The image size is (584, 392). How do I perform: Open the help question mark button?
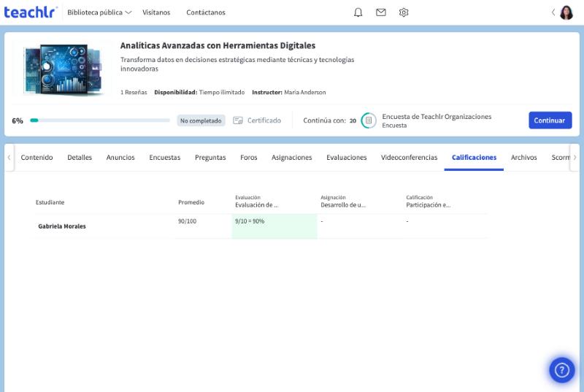click(561, 370)
